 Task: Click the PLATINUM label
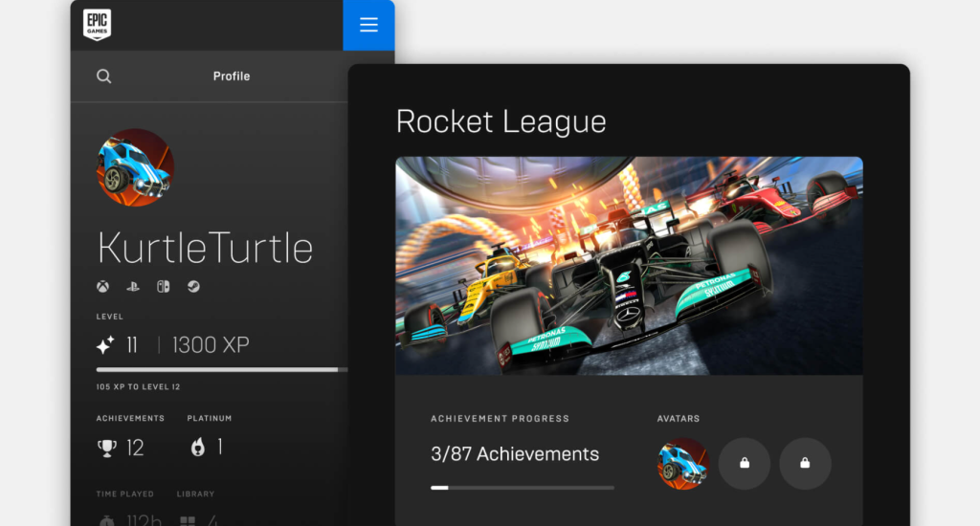pyautogui.click(x=210, y=418)
